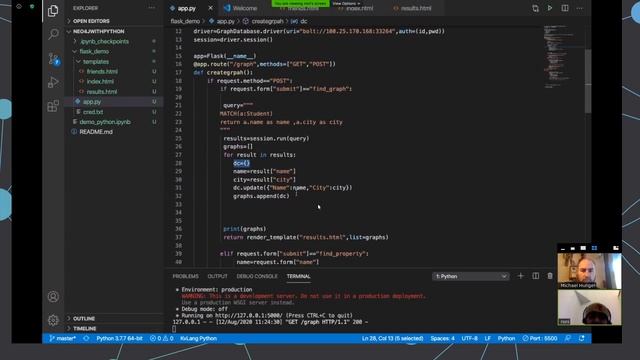Switch to the index.html editor tab

(359, 8)
